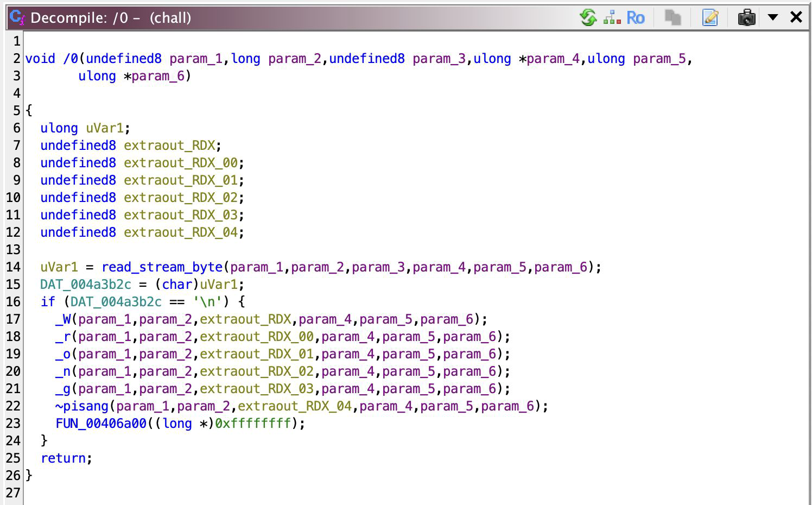Click the function name /0 in signature
Viewport: 812px width, 505px height.
[71, 59]
